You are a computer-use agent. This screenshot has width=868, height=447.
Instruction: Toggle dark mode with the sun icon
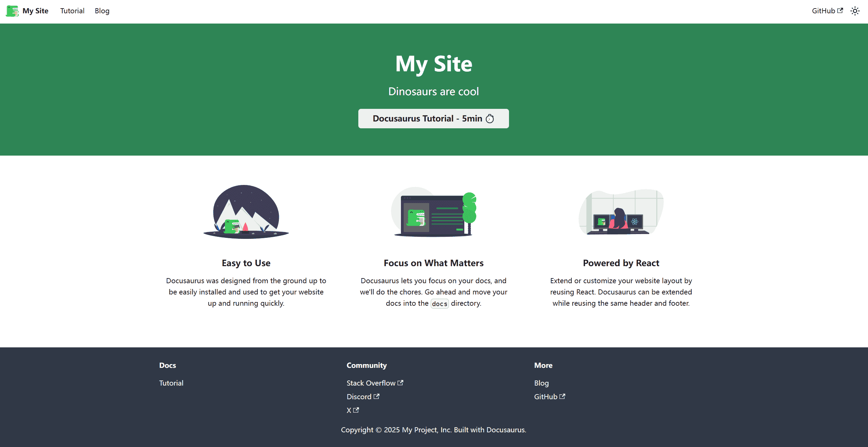pos(855,11)
